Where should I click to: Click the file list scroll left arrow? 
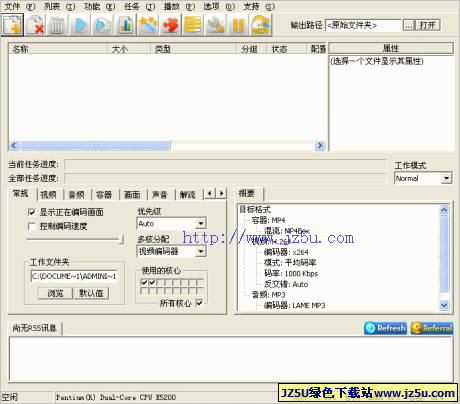pyautogui.click(x=14, y=145)
